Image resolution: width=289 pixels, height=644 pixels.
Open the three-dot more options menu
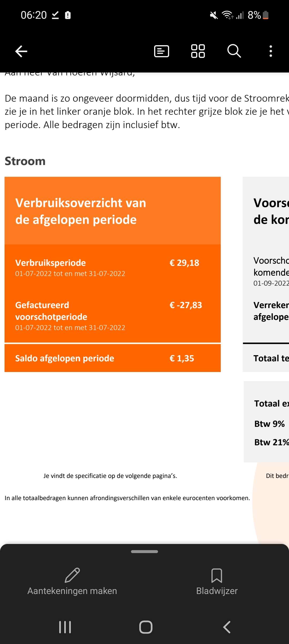tap(271, 51)
